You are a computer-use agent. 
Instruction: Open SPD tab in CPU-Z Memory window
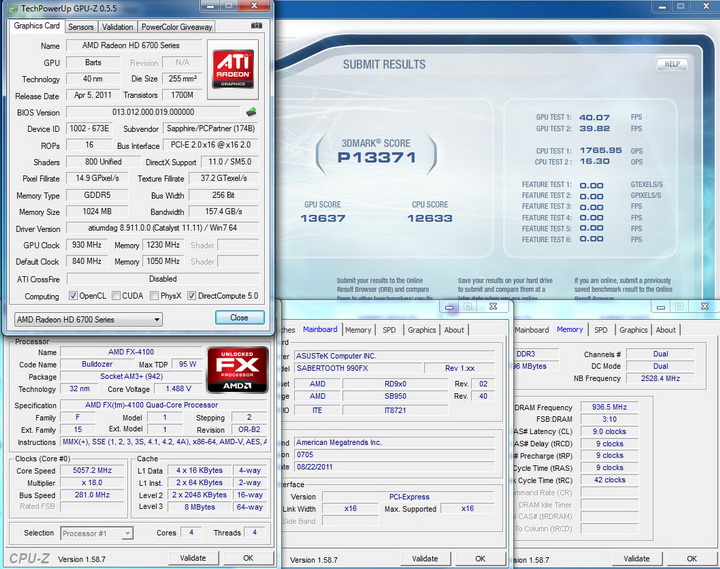tap(601, 330)
